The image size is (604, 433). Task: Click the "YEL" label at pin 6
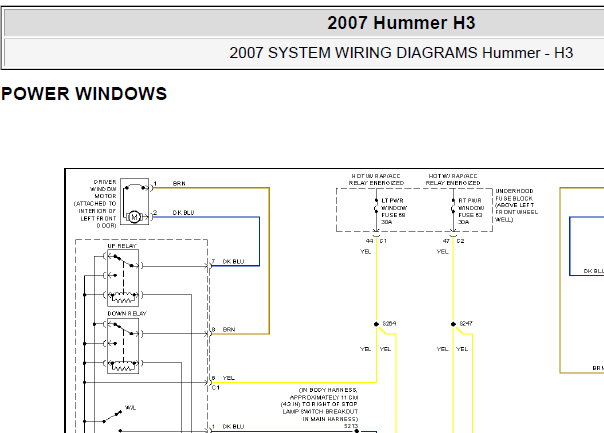228,378
